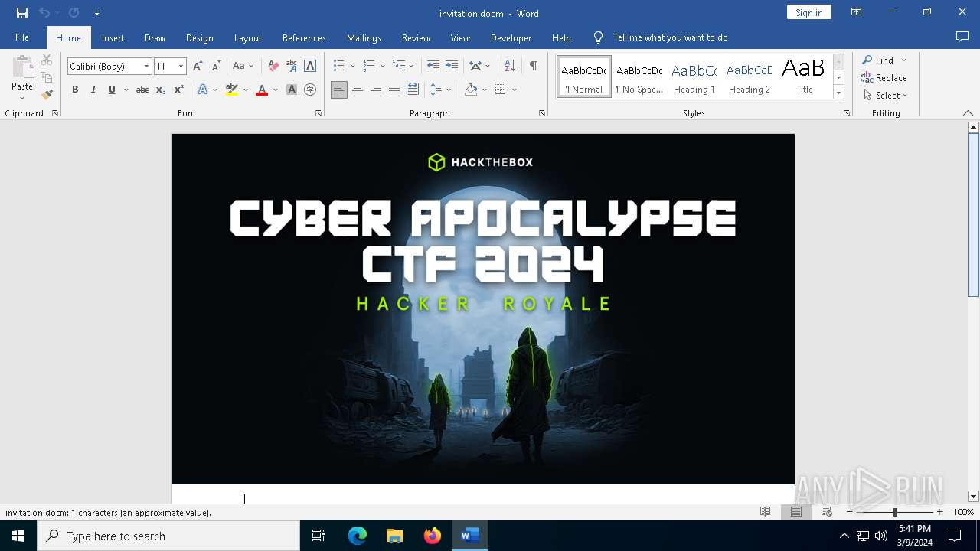The height and width of the screenshot is (551, 980).
Task: Click the Character Border icon
Action: click(310, 66)
